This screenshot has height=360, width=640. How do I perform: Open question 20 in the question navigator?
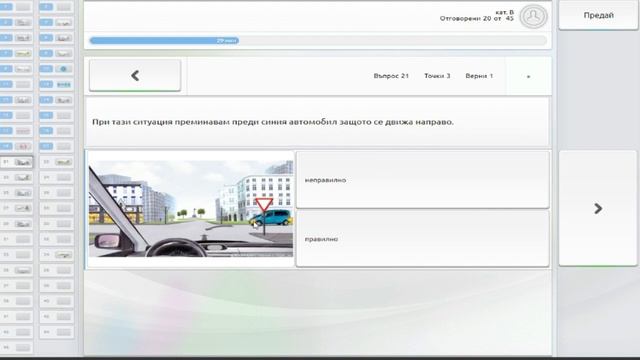coord(56,147)
